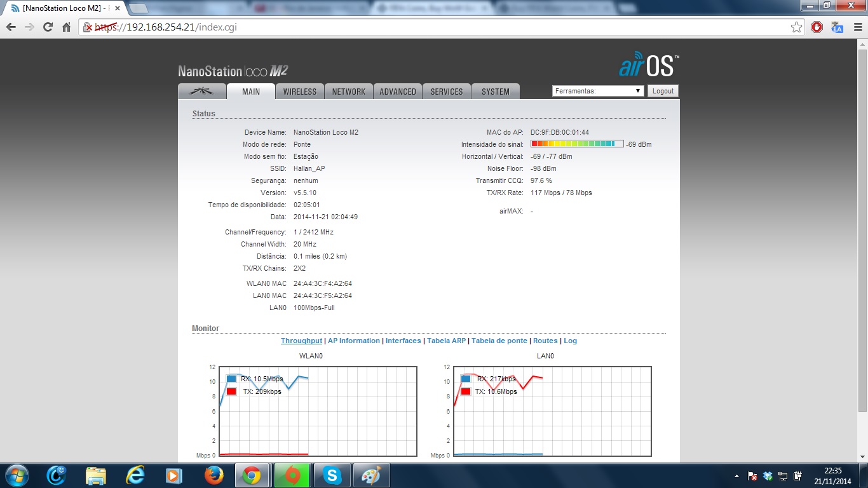Launch Firefox from the taskbar
The width and height of the screenshot is (868, 488).
tap(213, 475)
